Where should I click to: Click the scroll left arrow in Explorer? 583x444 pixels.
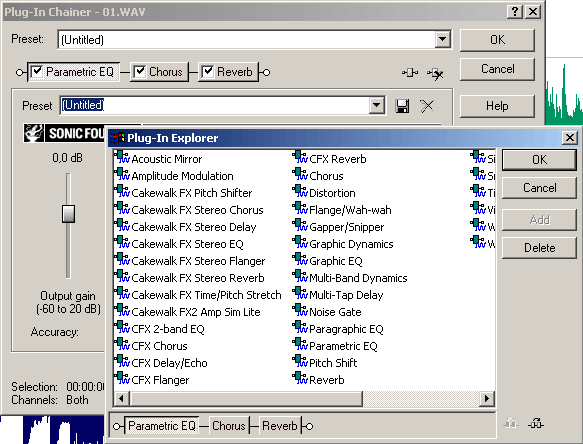pyautogui.click(x=121, y=399)
